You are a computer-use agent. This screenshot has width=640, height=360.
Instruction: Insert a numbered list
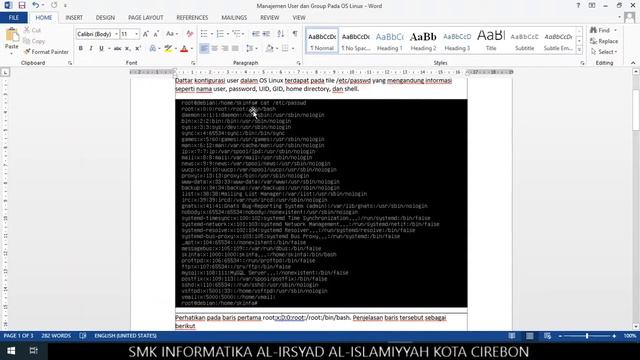(220, 34)
